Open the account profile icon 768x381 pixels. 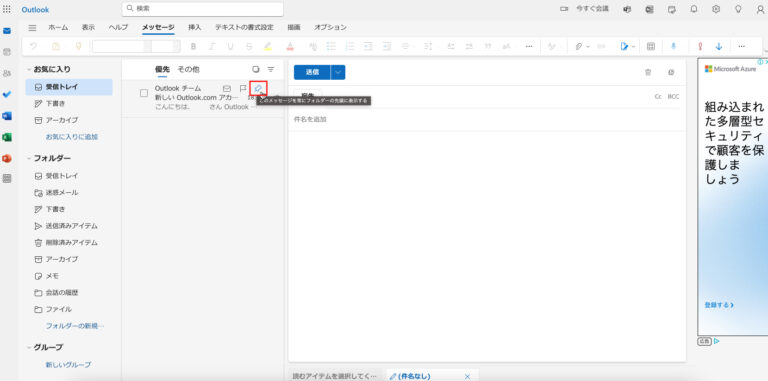[760, 9]
